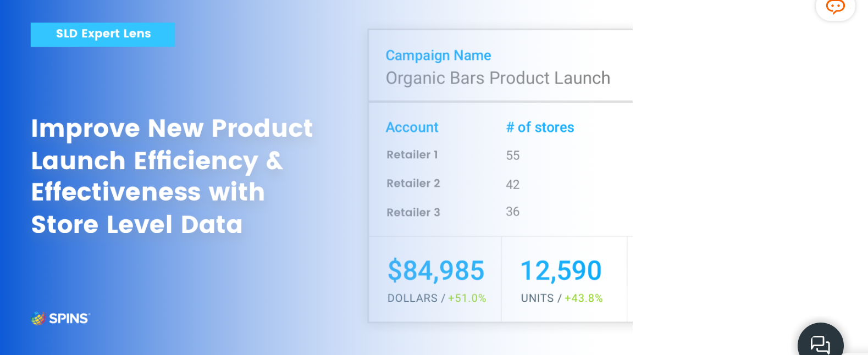Click the 12,590 units figure
The image size is (868, 355).
(561, 270)
